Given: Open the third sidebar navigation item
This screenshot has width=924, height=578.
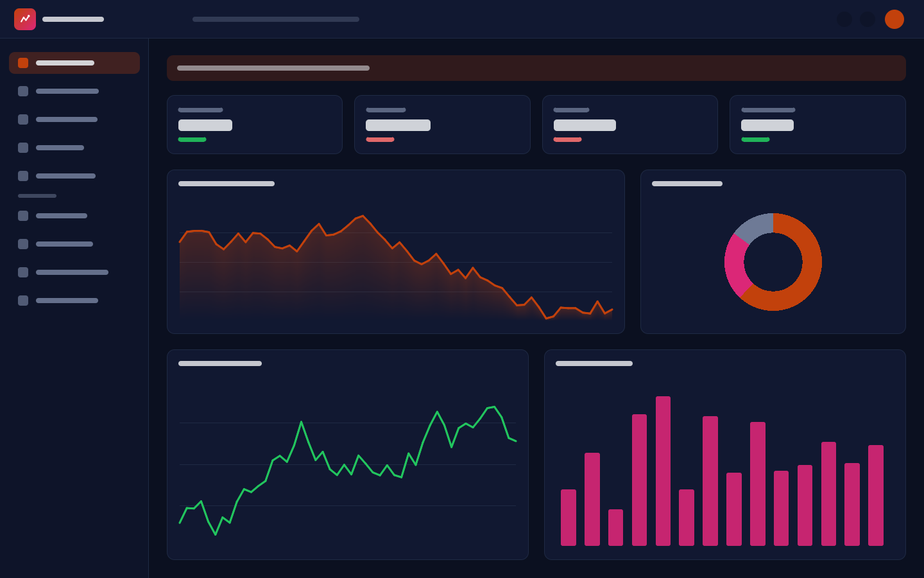Looking at the screenshot, I should (x=74, y=119).
